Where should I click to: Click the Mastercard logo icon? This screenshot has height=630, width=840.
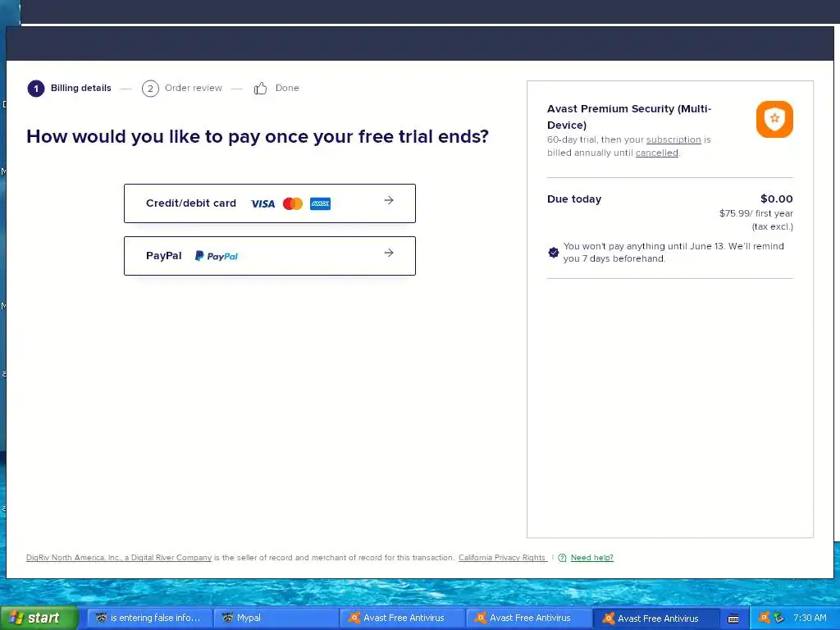tap(293, 203)
